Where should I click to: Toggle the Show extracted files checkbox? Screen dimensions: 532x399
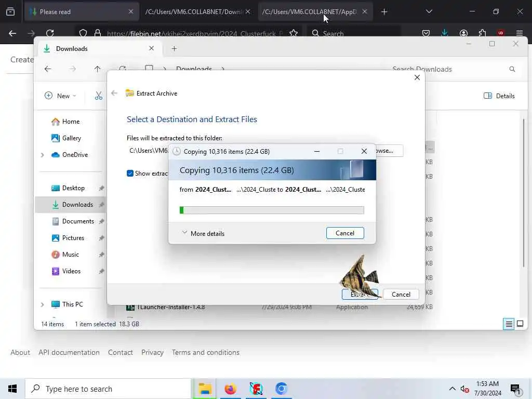click(130, 174)
